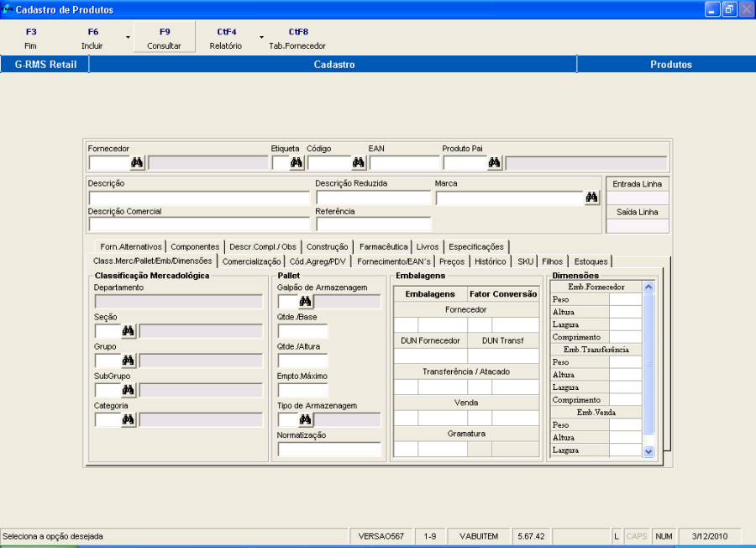Click the Descrição Reduzida input field
The height and width of the screenshot is (548, 756).
(373, 198)
